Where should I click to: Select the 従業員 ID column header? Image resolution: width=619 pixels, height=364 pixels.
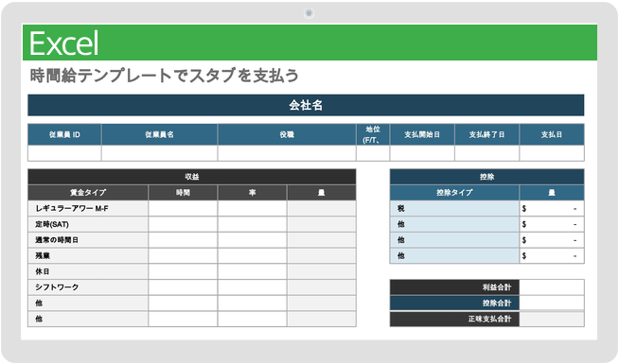(x=64, y=134)
